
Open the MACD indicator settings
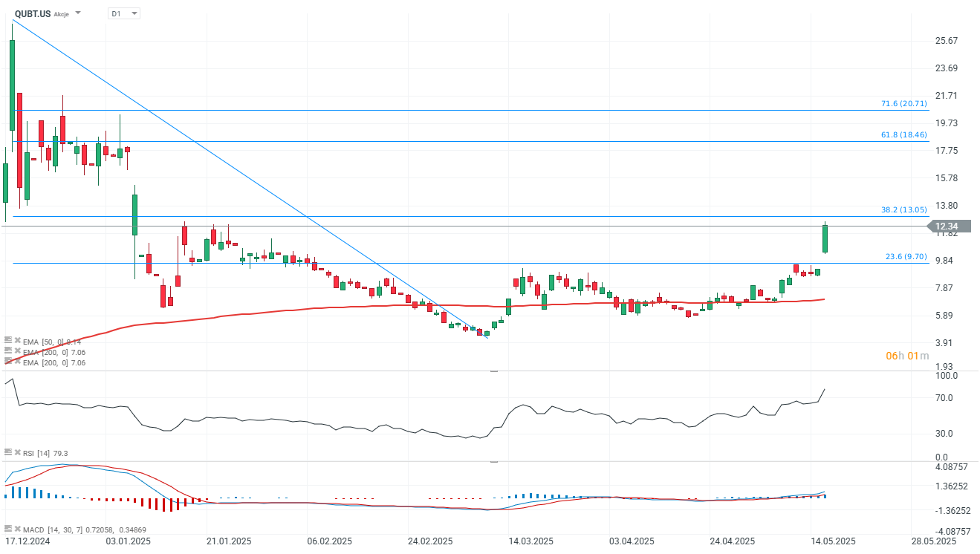8,529
